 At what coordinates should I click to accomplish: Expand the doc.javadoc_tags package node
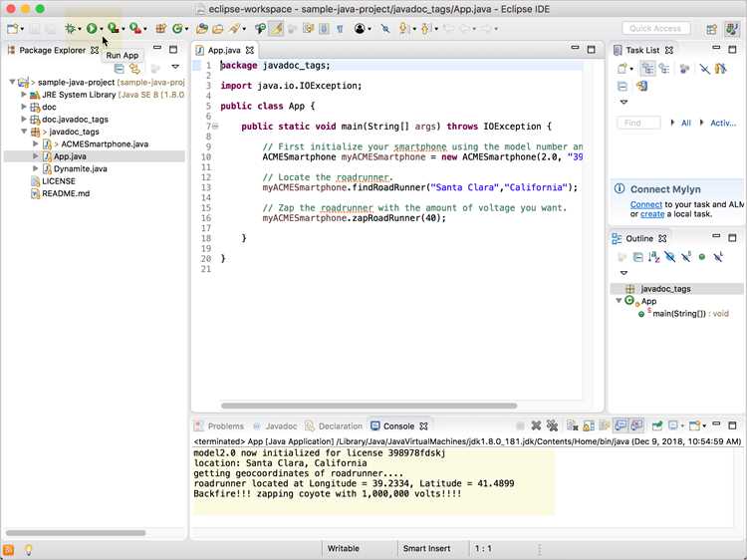pos(23,120)
